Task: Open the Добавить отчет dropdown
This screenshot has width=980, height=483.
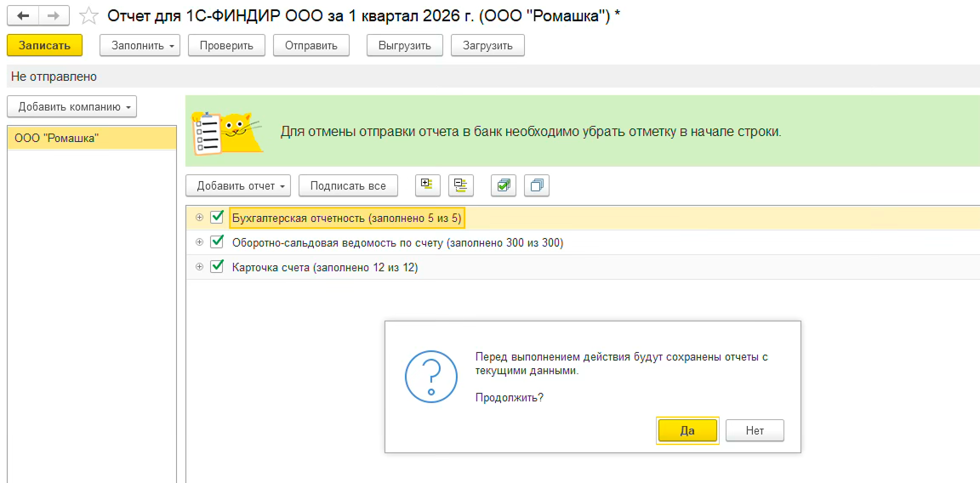Action: coord(239,185)
